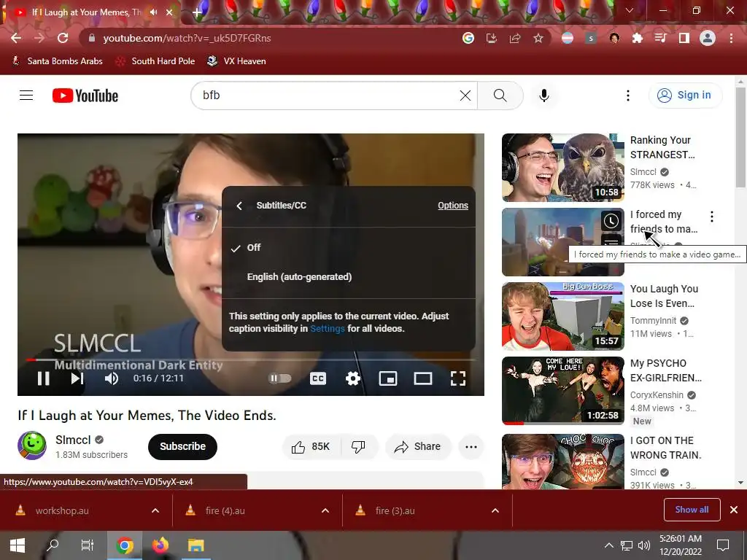Viewport: 747px width, 560px height.
Task: Open I GOT ON THE WRONG TRAIN title
Action: pyautogui.click(x=665, y=448)
